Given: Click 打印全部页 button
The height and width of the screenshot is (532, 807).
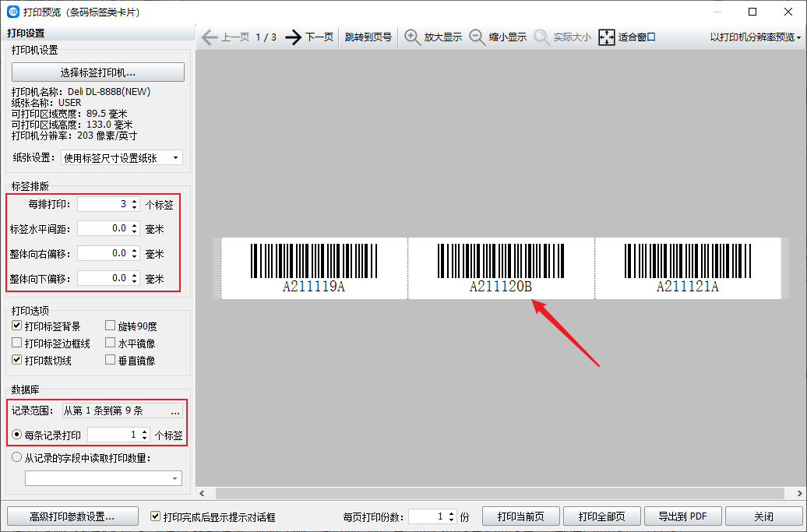Looking at the screenshot, I should click(601, 516).
